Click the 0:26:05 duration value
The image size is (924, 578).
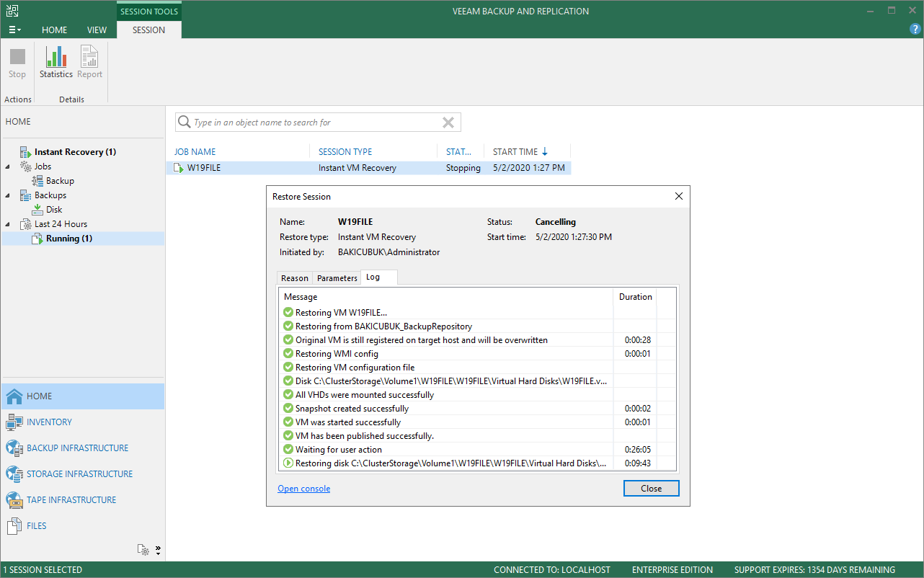point(638,450)
